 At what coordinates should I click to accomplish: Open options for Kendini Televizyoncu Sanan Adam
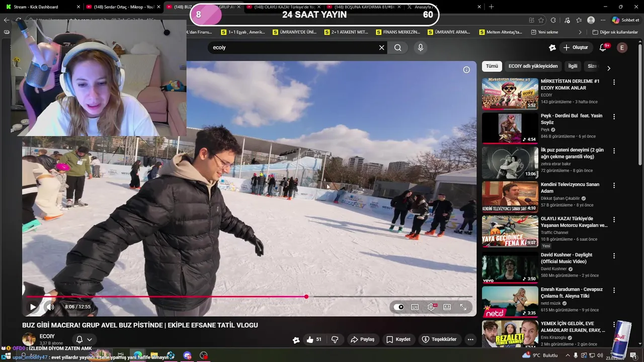[614, 186]
